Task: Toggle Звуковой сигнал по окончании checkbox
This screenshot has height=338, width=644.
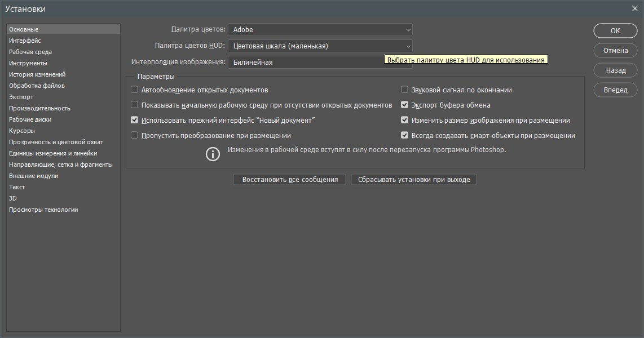Action: [404, 90]
